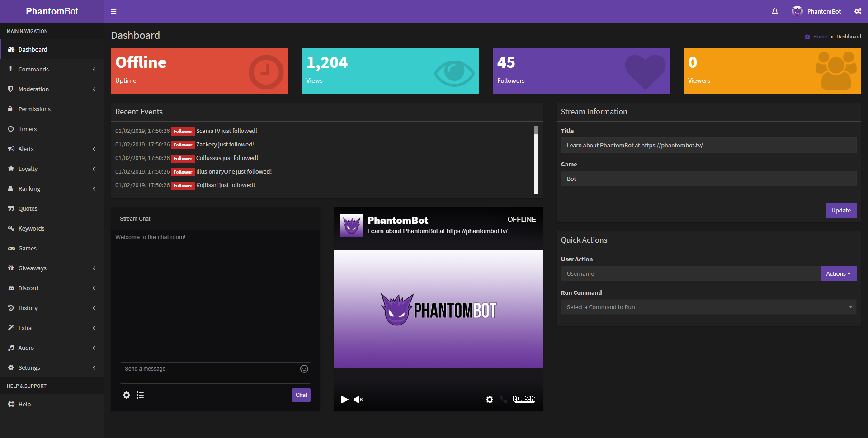Open Twitch player settings gear
The height and width of the screenshot is (438, 868).
[x=490, y=400]
